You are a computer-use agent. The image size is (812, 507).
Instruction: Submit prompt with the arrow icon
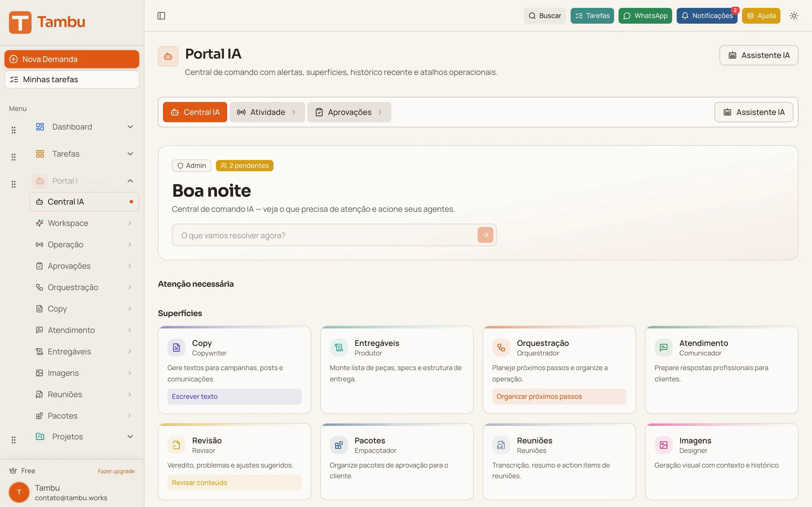(485, 235)
